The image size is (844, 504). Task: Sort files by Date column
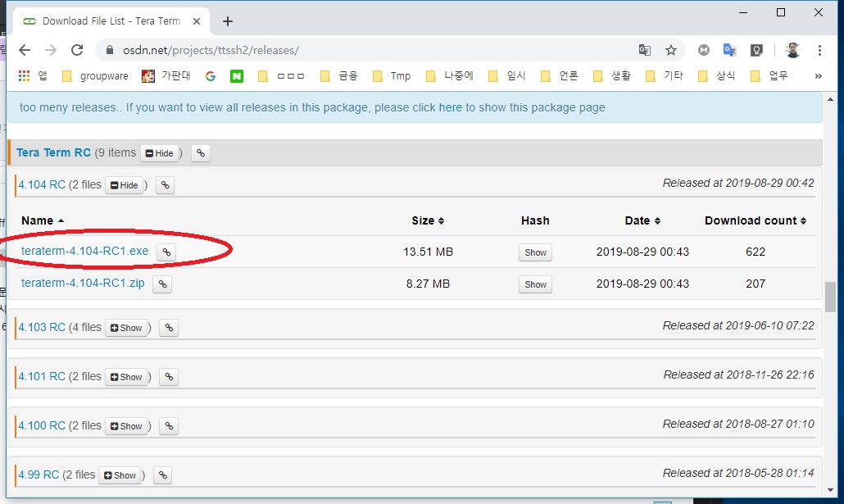pyautogui.click(x=642, y=220)
